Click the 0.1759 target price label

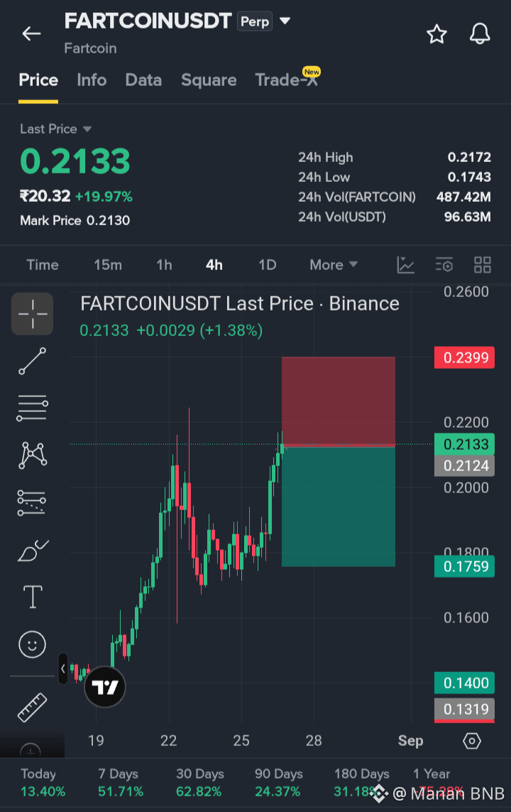[464, 566]
